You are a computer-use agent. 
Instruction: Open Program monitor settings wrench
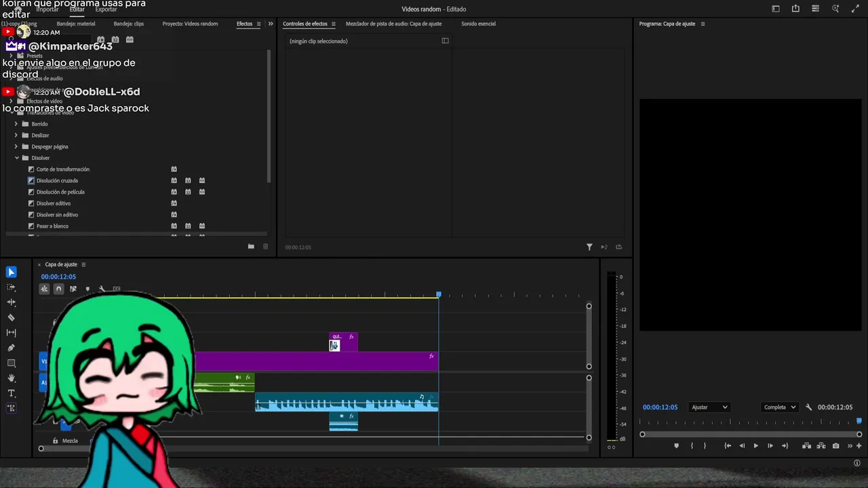pyautogui.click(x=808, y=407)
